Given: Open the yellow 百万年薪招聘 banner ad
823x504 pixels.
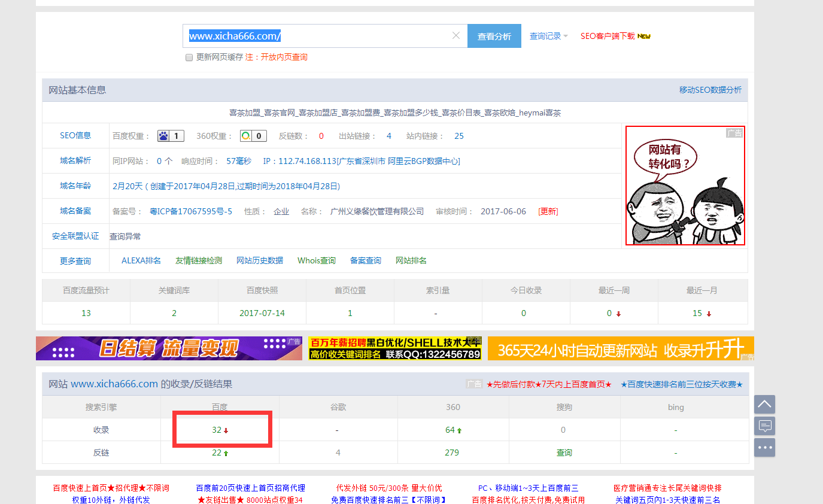Looking at the screenshot, I should [x=395, y=348].
